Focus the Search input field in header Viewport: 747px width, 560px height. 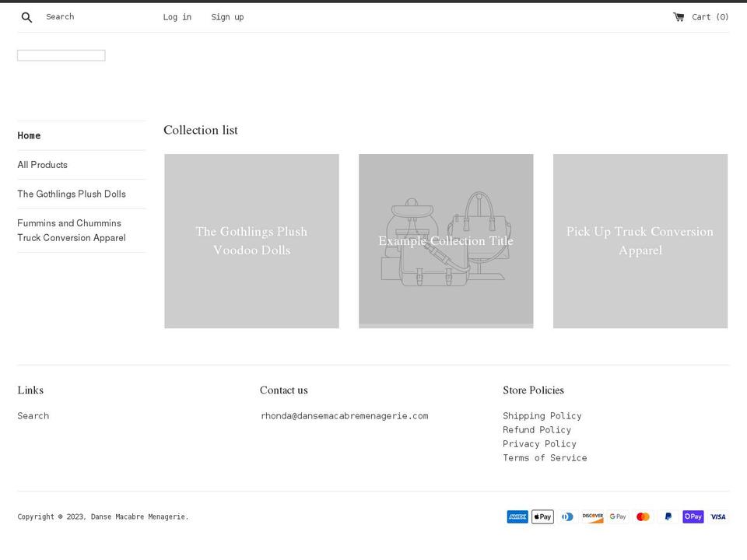click(x=90, y=16)
